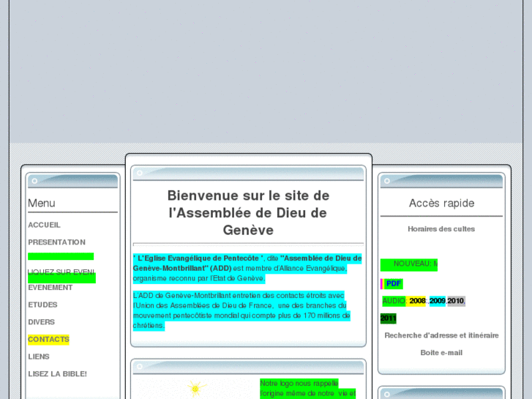
Task: Open the 2011 audio archive
Action: pos(389,318)
